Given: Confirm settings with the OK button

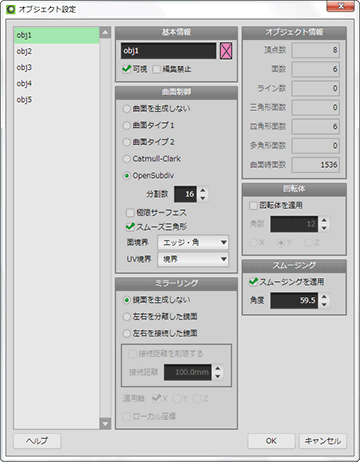Looking at the screenshot, I should [x=271, y=441].
